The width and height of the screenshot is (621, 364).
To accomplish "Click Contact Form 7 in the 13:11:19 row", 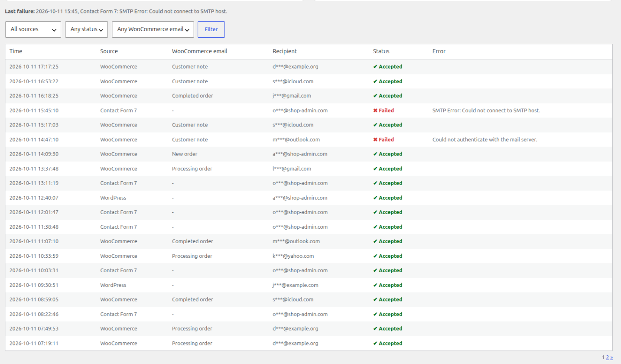I will [x=118, y=183].
